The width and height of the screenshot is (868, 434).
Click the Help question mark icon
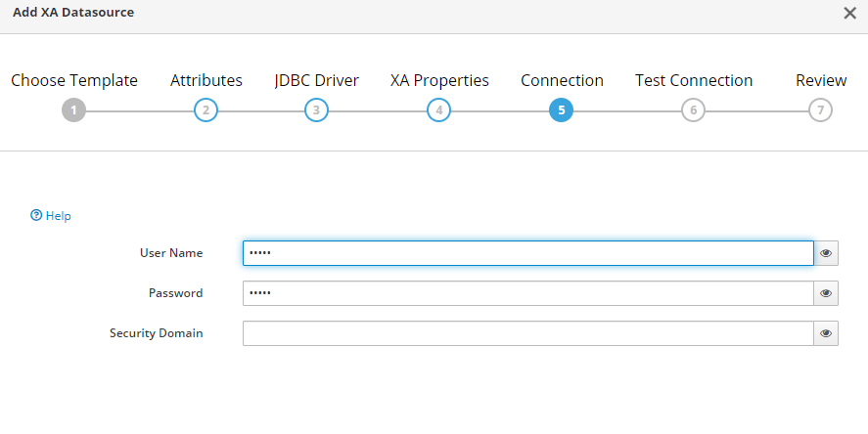pos(36,215)
